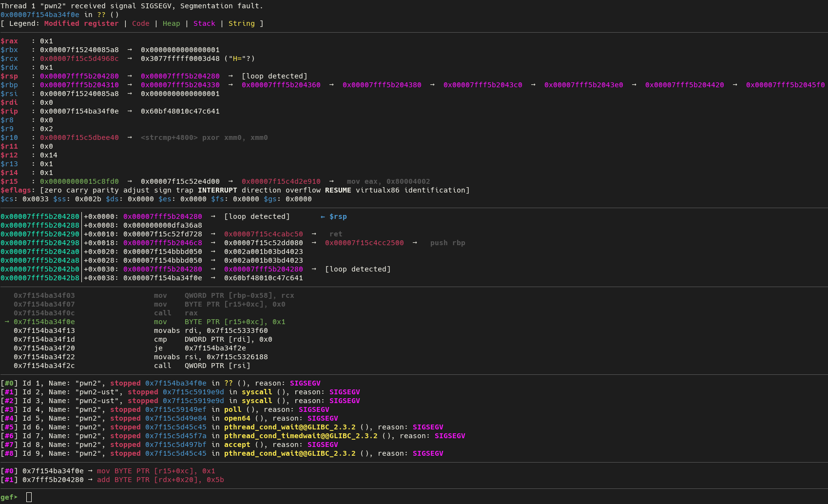Click the 'call rax' disassembly line
This screenshot has height=504, width=828.
(x=175, y=313)
